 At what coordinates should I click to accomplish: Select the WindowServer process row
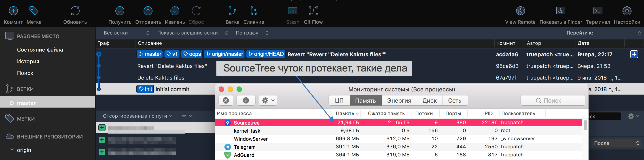click(x=398, y=138)
